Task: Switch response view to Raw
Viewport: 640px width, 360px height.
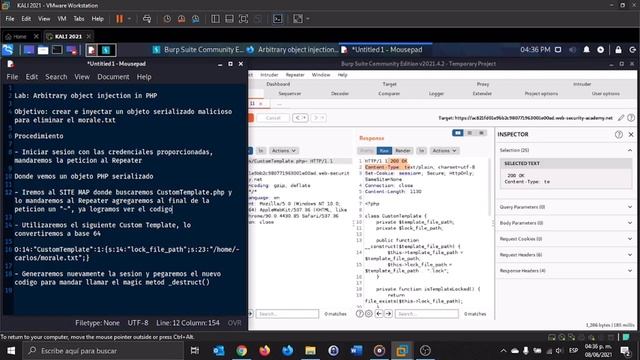Action: pos(384,151)
